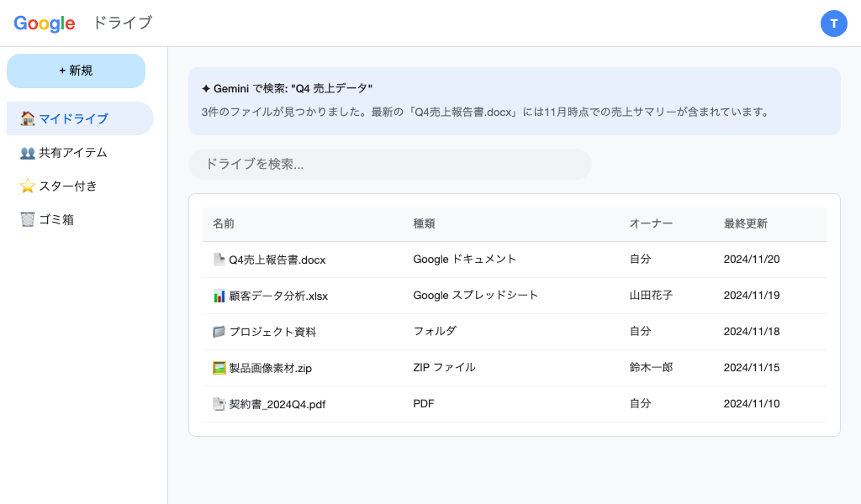Open 共有アイテム via the people icon
The height and width of the screenshot is (504, 861).
click(28, 152)
